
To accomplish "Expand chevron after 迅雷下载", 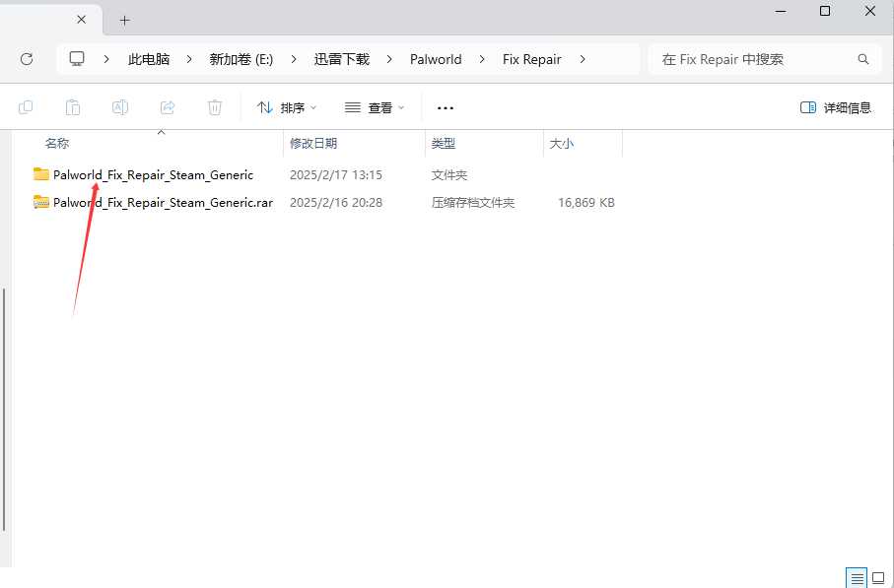I will (x=389, y=59).
